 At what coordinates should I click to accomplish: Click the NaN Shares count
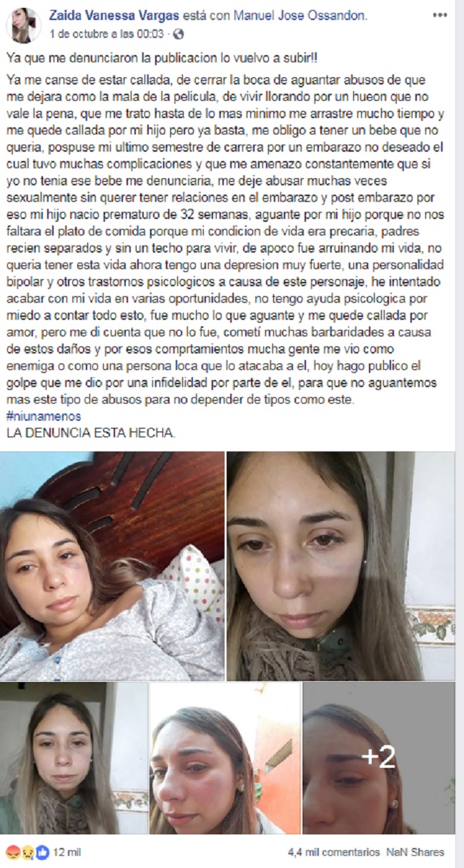(x=415, y=852)
